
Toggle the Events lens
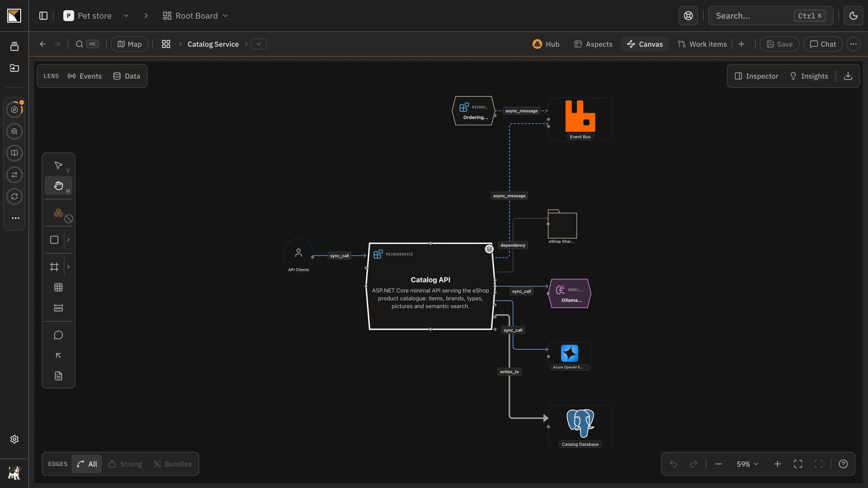(x=85, y=76)
